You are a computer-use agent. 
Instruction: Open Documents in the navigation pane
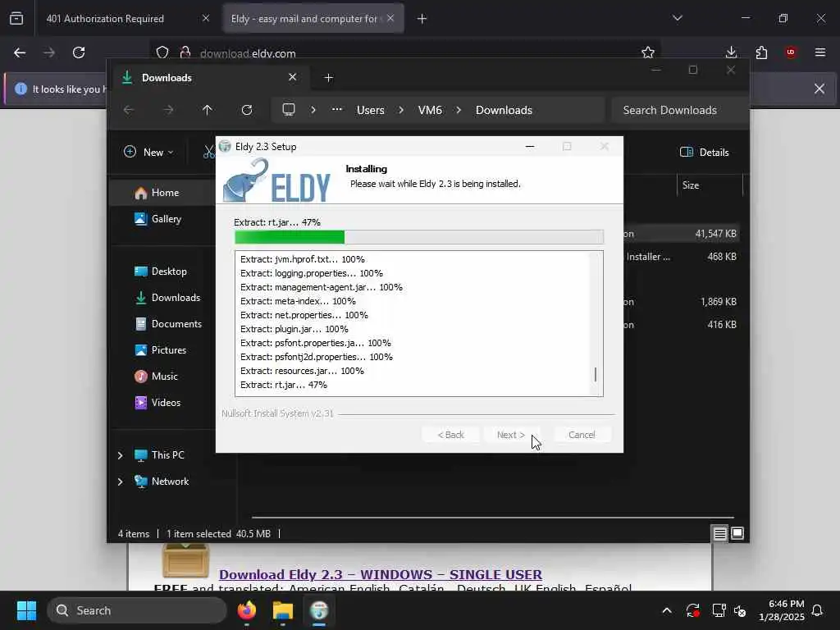(x=176, y=323)
